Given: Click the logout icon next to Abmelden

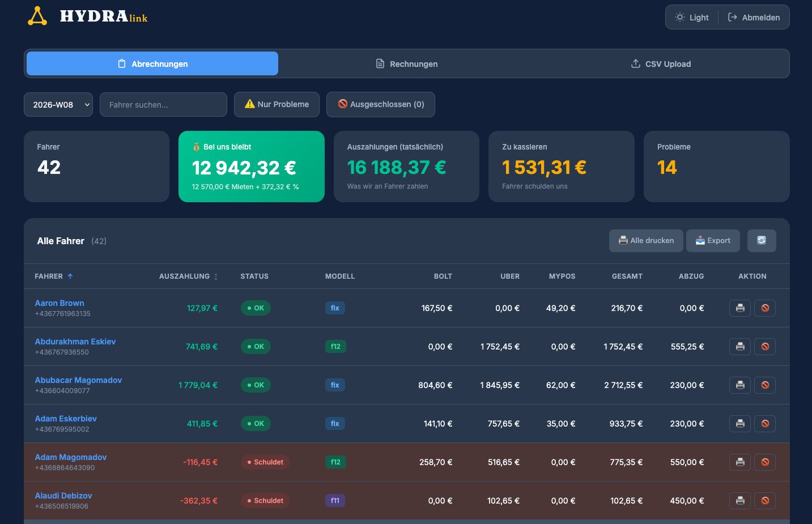Looking at the screenshot, I should pos(734,17).
